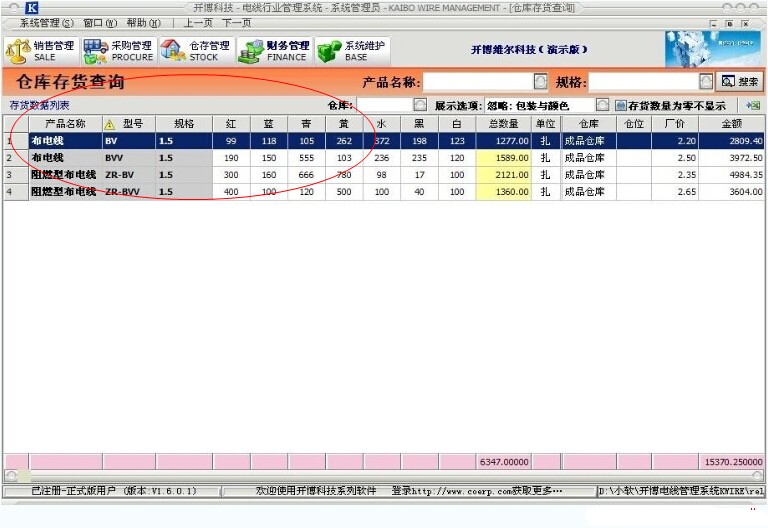Click total quantity cell 1589.00
Image resolution: width=768 pixels, height=528 pixels.
tap(504, 158)
